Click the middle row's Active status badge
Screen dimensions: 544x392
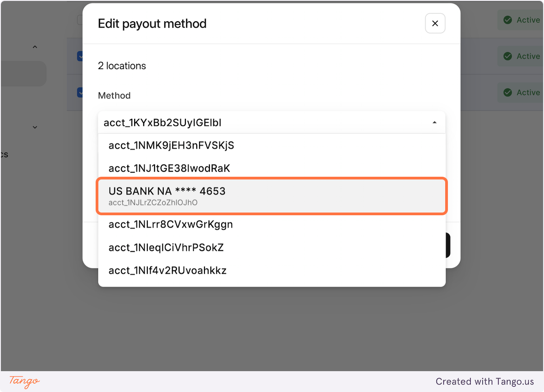pos(524,56)
